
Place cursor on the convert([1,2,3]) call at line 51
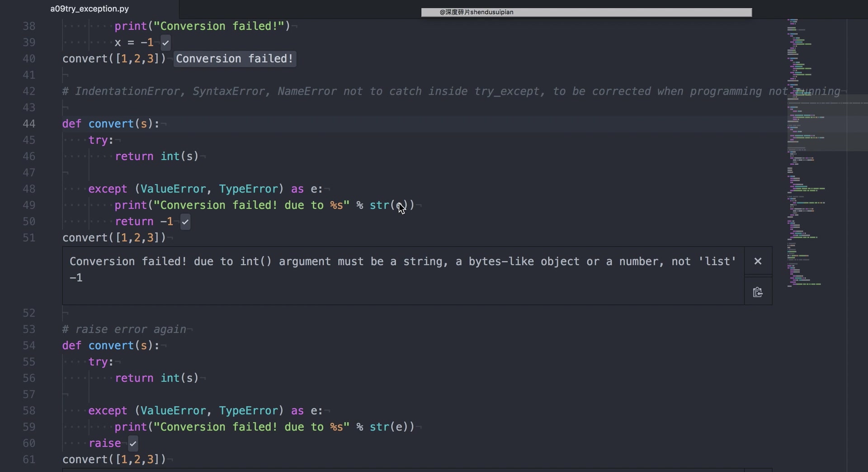click(114, 238)
